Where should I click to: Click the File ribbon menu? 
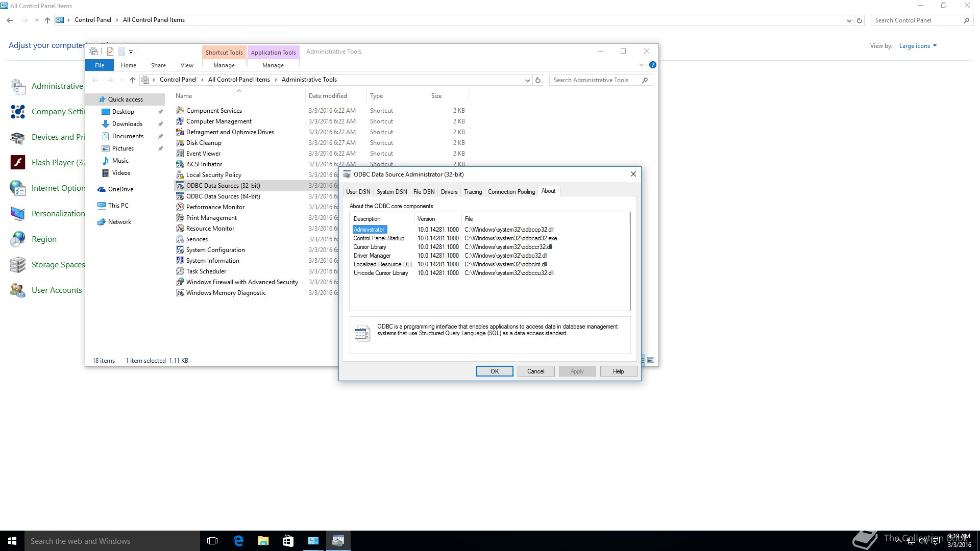[100, 65]
